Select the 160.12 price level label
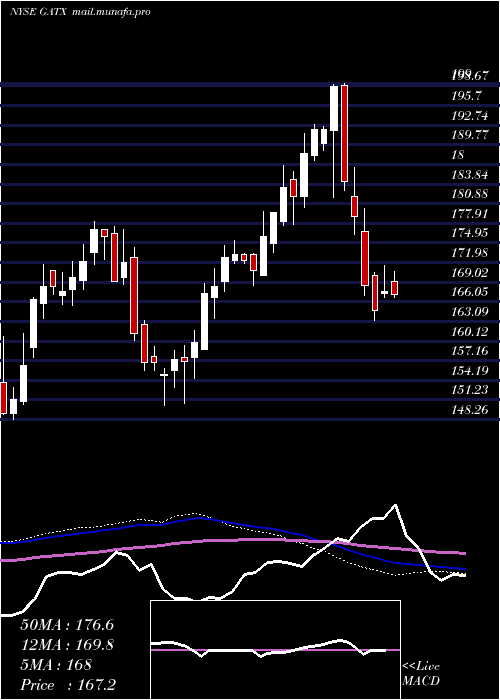 pyautogui.click(x=470, y=331)
